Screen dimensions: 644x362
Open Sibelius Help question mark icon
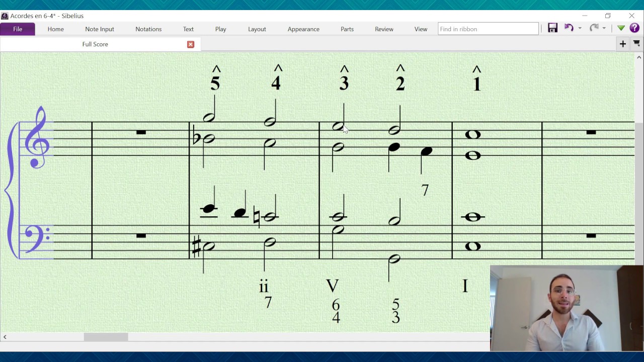coord(634,28)
